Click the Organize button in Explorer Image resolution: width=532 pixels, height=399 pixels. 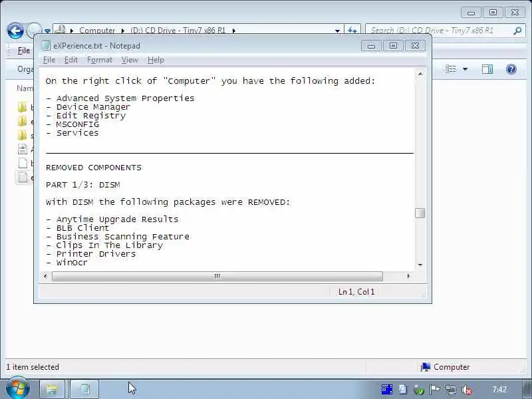(25, 69)
